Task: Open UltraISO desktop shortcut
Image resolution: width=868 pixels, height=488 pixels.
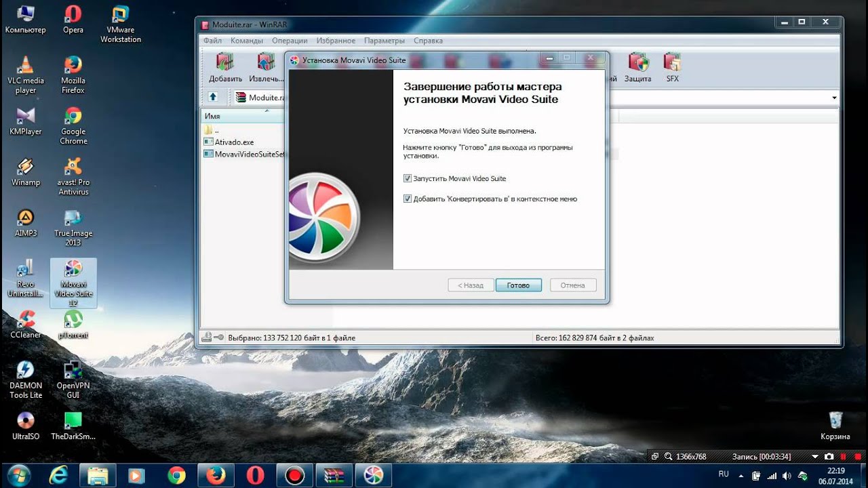Action: [x=26, y=426]
